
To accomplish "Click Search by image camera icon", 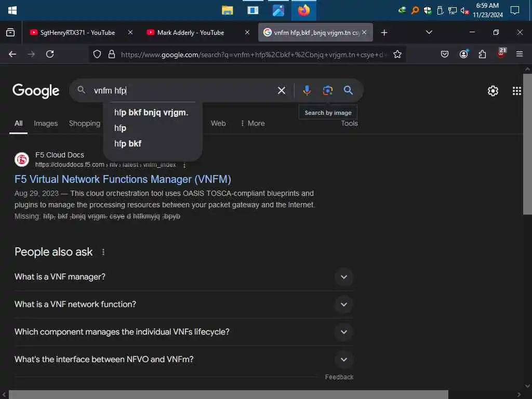I will (x=327, y=90).
